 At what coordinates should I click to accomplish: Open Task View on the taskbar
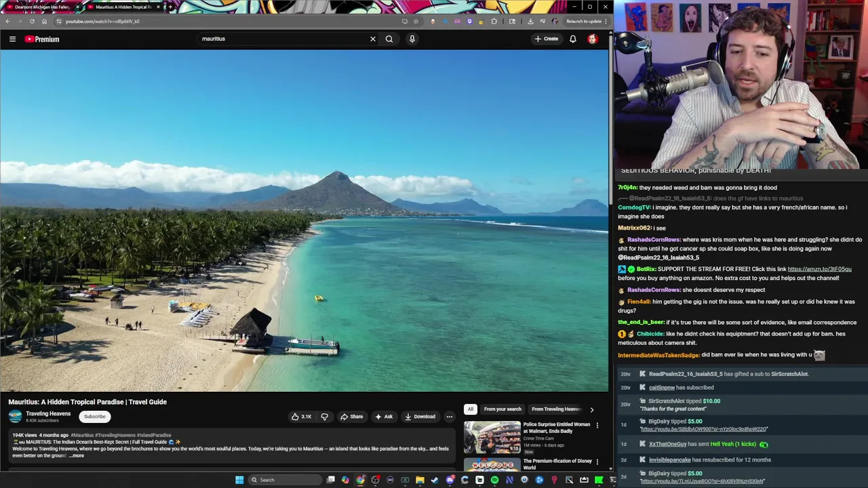(330, 480)
